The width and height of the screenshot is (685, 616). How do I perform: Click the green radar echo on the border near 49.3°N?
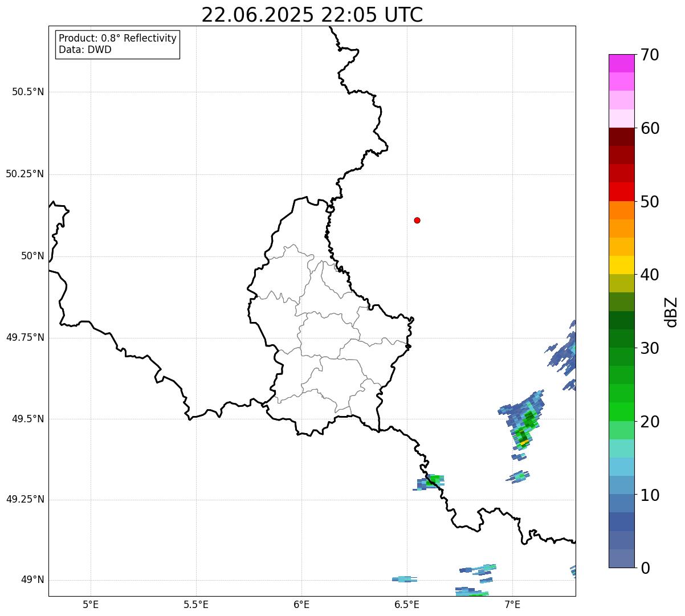[429, 482]
